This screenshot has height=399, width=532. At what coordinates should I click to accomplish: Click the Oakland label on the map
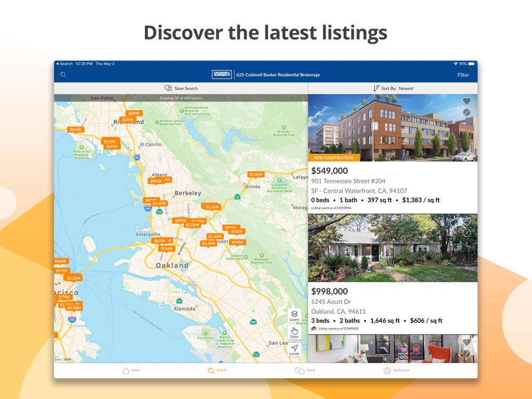coord(172,265)
